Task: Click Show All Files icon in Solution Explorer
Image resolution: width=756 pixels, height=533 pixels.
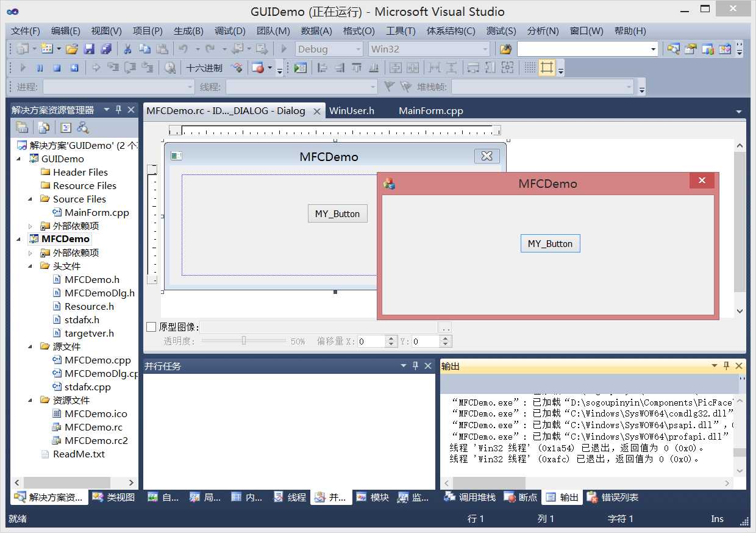Action: [43, 127]
